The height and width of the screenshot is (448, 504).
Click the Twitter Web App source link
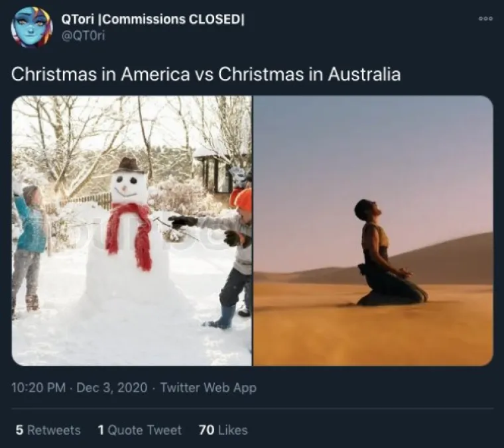tap(208, 388)
